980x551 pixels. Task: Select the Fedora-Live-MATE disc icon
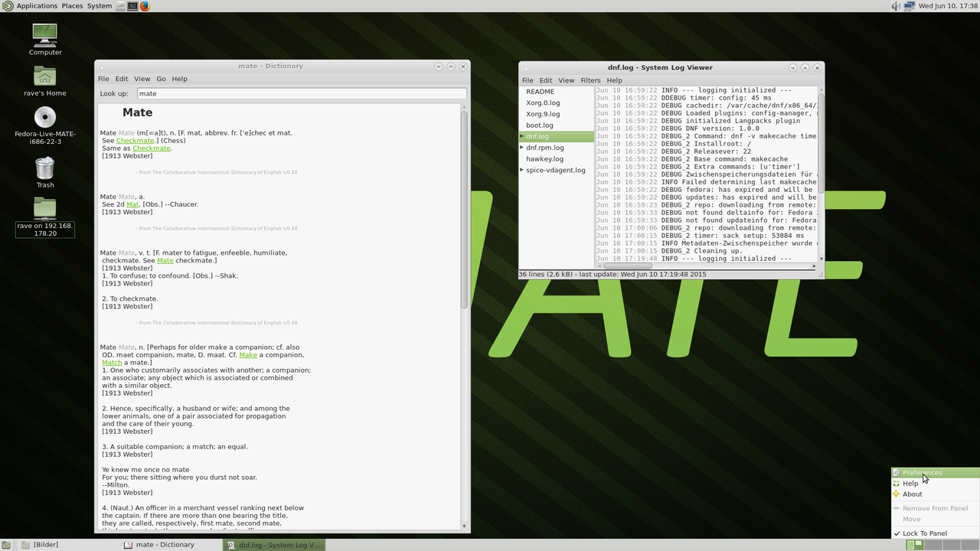click(45, 117)
